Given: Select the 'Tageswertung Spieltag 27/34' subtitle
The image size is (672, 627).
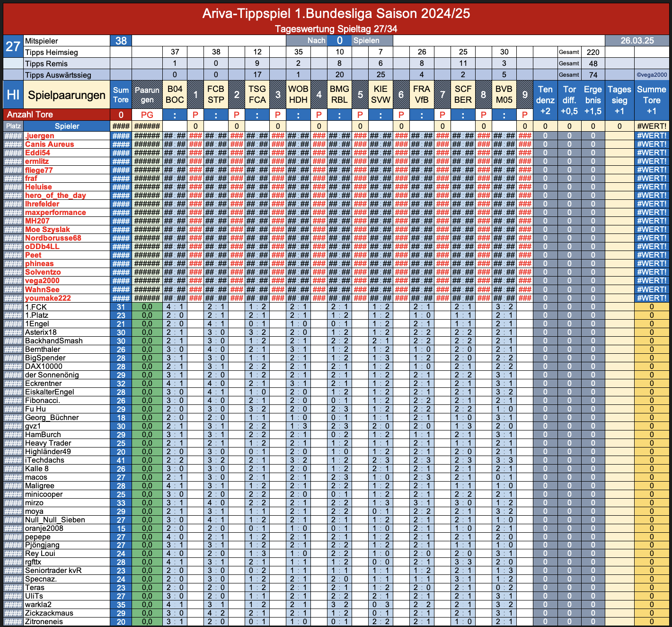Looking at the screenshot, I should coord(336,29).
